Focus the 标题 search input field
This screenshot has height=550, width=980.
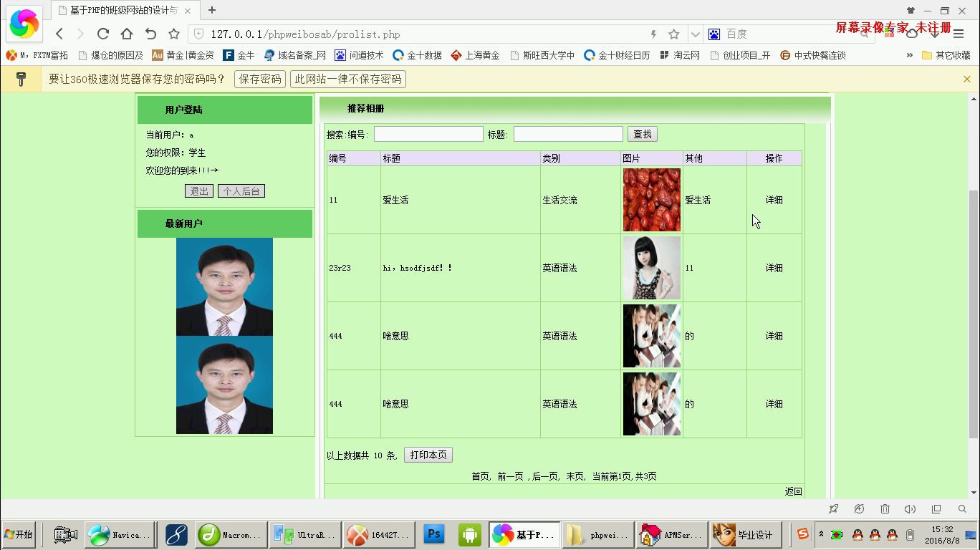[568, 134]
